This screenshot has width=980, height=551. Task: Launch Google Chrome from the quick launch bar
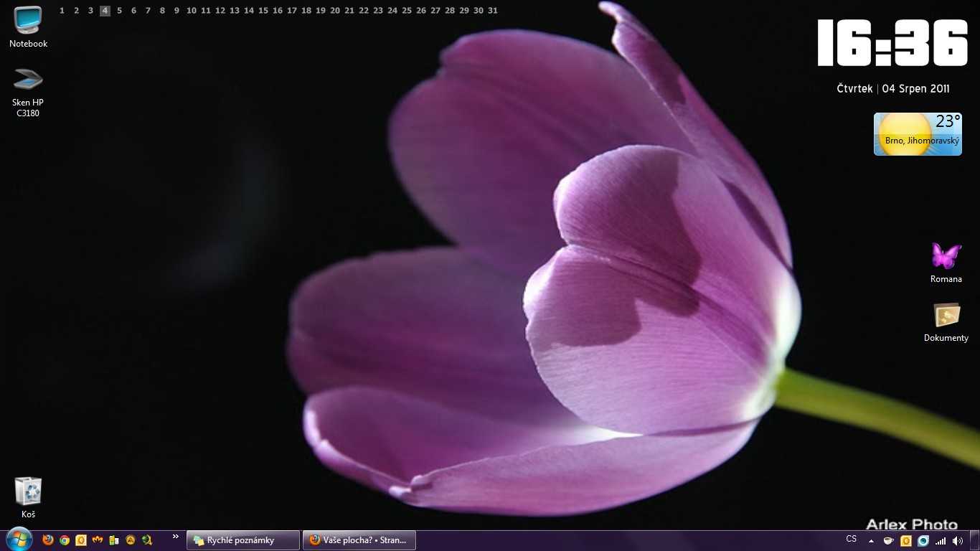65,540
